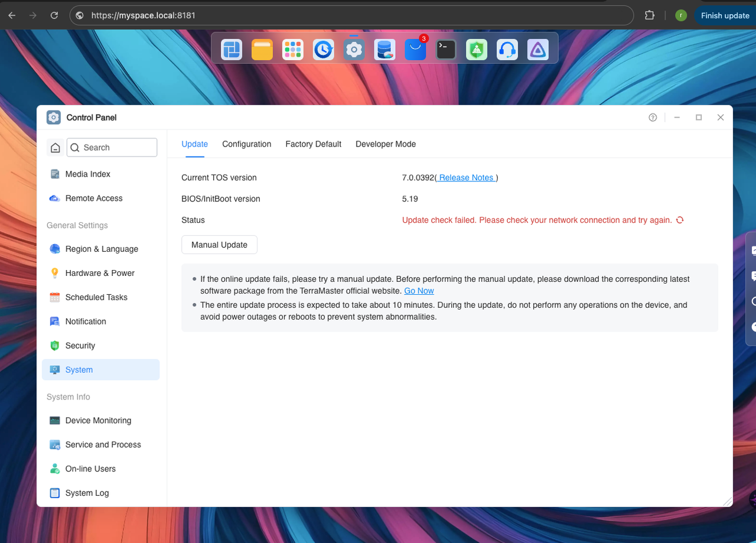This screenshot has width=756, height=543.
Task: Maximize the Control Panel window
Action: [x=699, y=118]
